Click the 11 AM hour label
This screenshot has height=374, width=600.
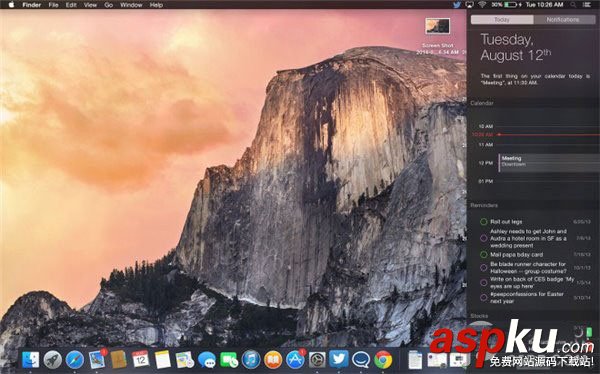tap(486, 145)
